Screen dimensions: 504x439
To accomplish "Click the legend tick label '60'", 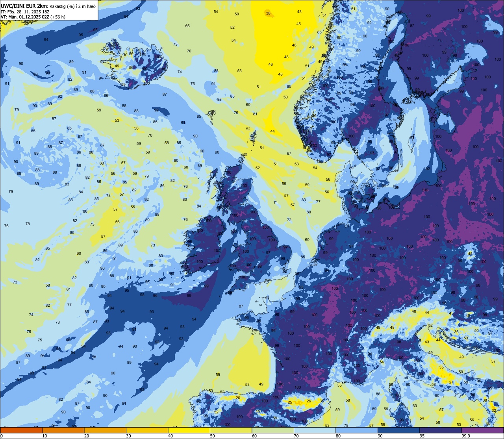I will click(x=254, y=436).
